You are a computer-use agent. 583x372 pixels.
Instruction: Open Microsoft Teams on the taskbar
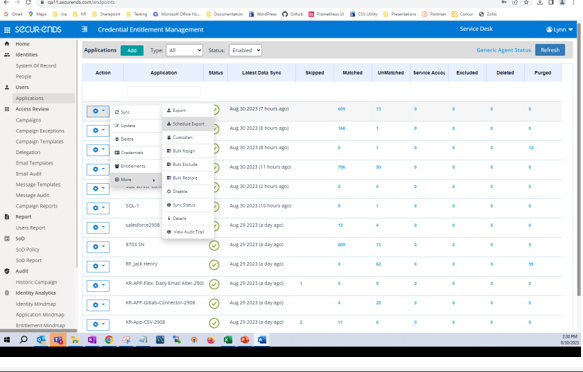[58, 340]
